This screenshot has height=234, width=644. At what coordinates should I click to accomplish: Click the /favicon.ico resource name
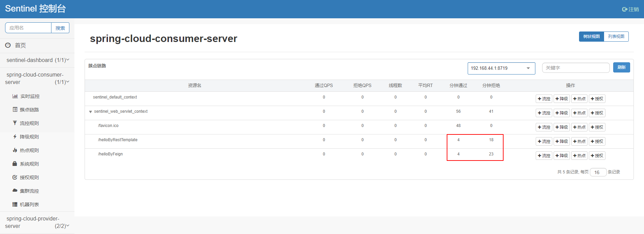click(x=108, y=126)
